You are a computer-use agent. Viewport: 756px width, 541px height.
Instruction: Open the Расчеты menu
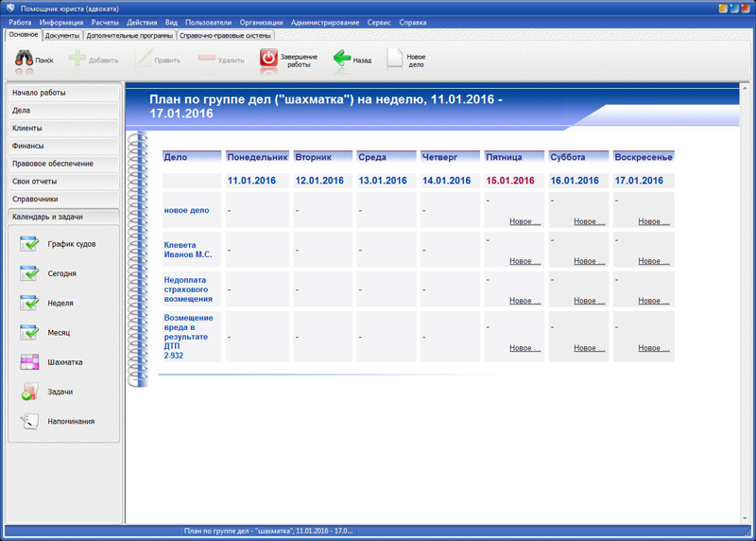[105, 23]
